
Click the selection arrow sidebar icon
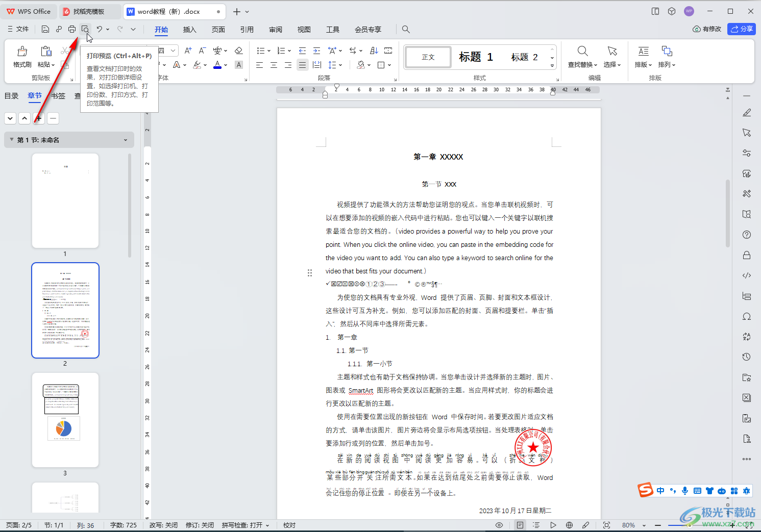747,133
